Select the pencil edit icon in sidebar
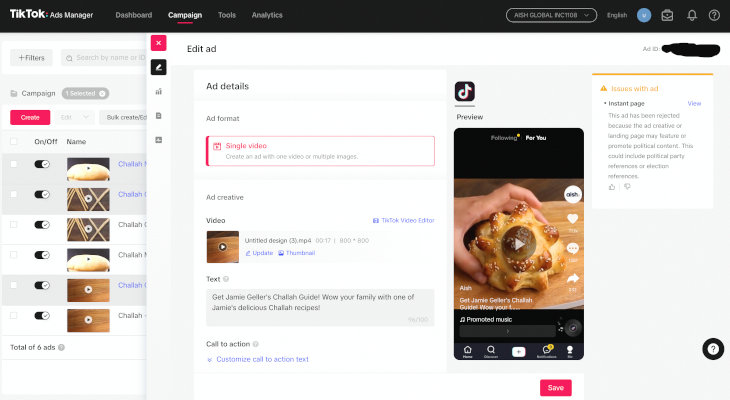This screenshot has height=400, width=730. point(158,67)
